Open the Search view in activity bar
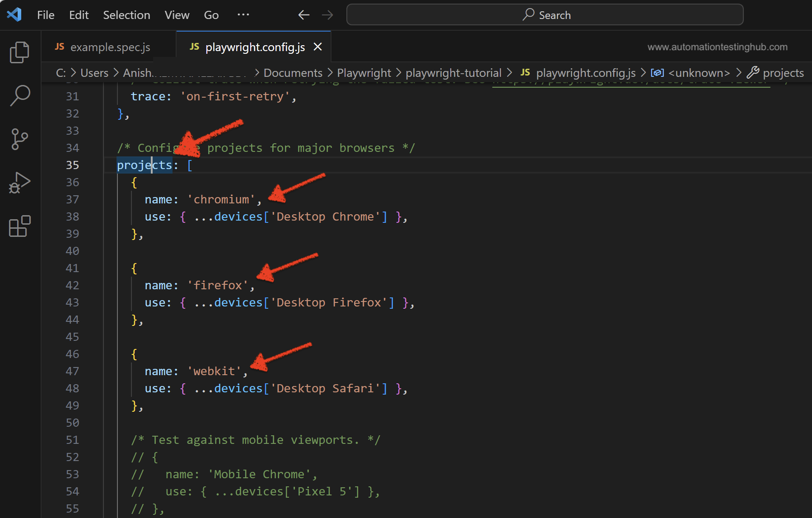Image resolution: width=812 pixels, height=518 pixels. click(20, 95)
